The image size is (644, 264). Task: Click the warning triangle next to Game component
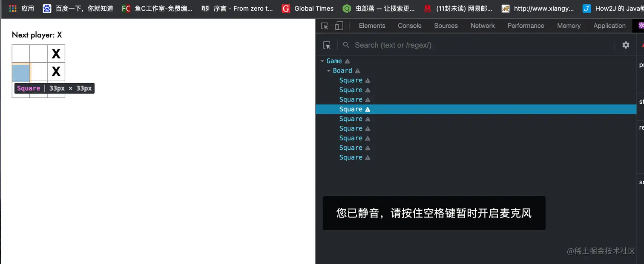(348, 61)
